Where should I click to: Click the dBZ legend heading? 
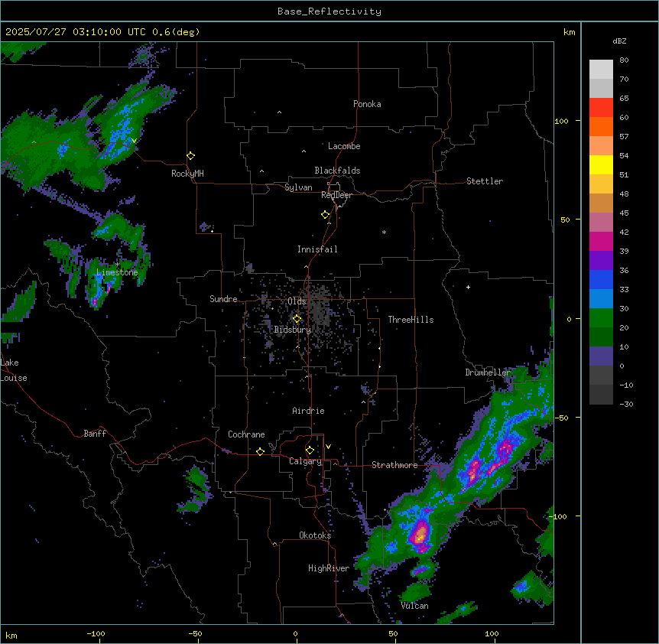(x=619, y=41)
